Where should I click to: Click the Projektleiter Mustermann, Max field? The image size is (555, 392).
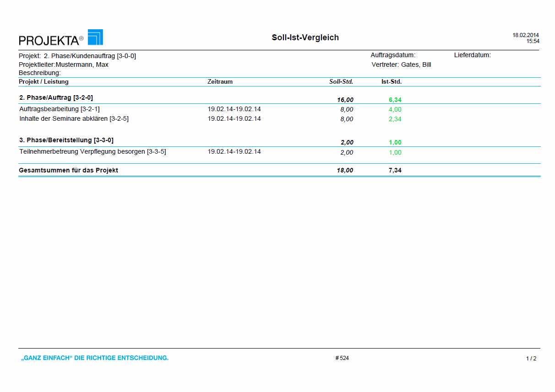point(64,64)
